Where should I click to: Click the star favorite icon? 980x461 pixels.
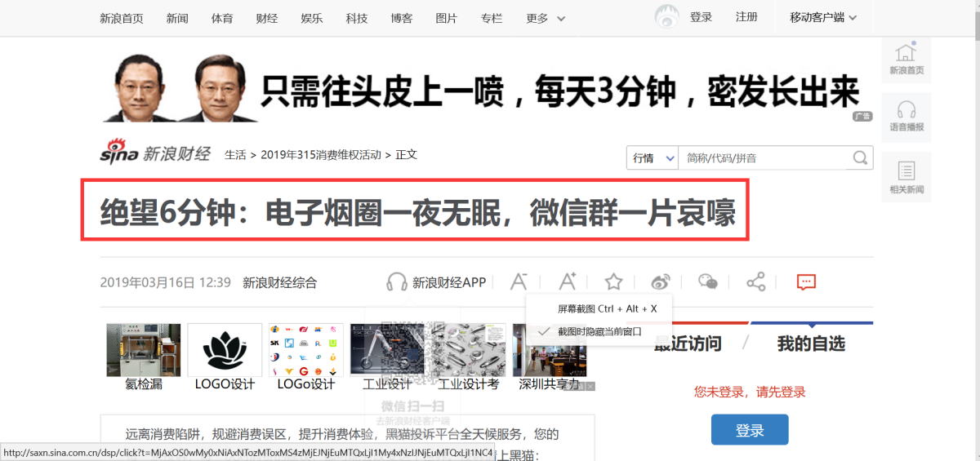[x=613, y=282]
